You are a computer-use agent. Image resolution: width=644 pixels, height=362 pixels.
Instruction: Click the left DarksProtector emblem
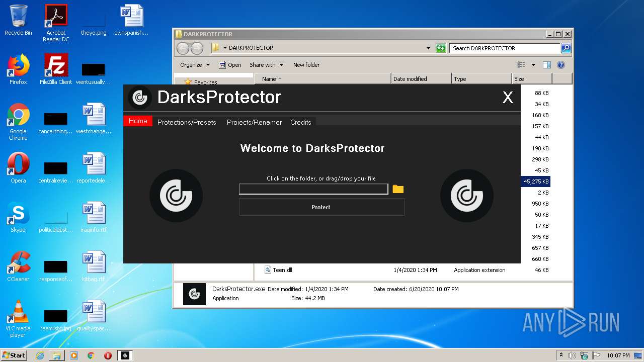click(x=176, y=196)
